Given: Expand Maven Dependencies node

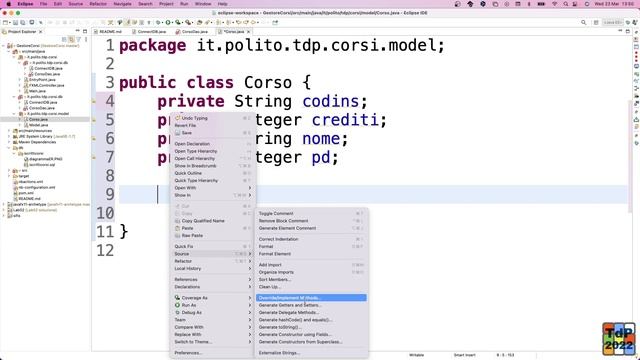Looking at the screenshot, I should click(9, 142).
